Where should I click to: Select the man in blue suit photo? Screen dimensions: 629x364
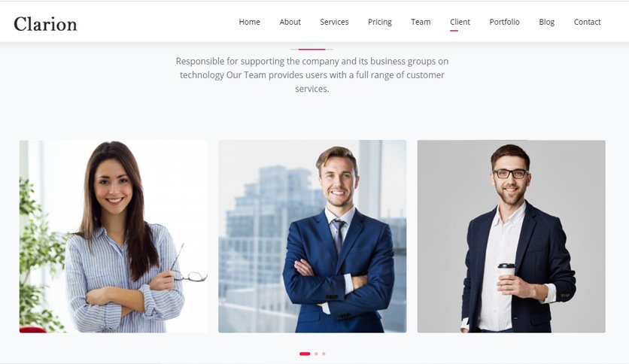[x=312, y=236]
